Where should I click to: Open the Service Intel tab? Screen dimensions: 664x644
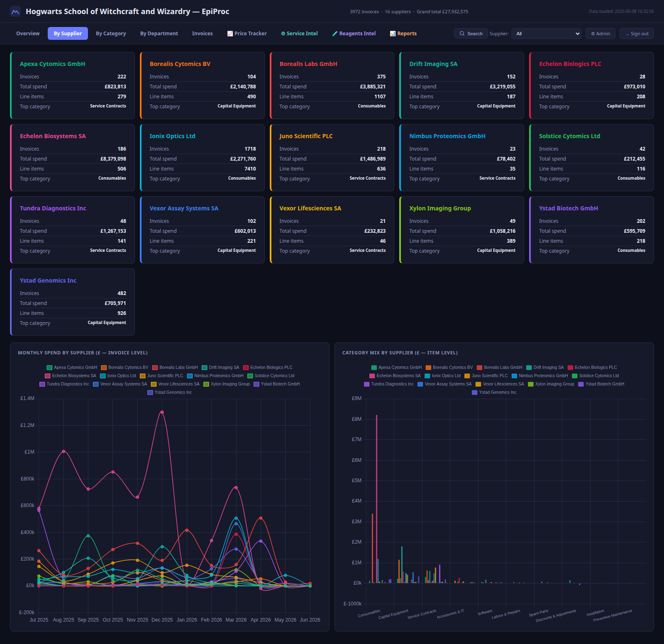pyautogui.click(x=299, y=34)
